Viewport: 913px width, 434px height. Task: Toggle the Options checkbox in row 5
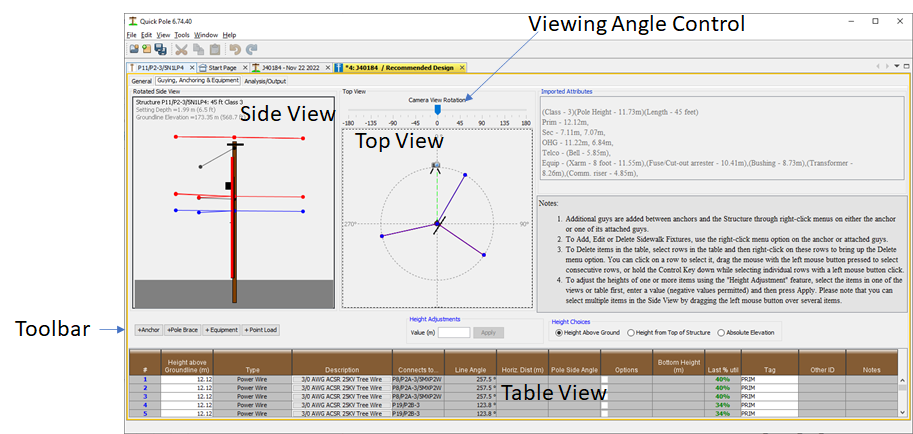[604, 414]
